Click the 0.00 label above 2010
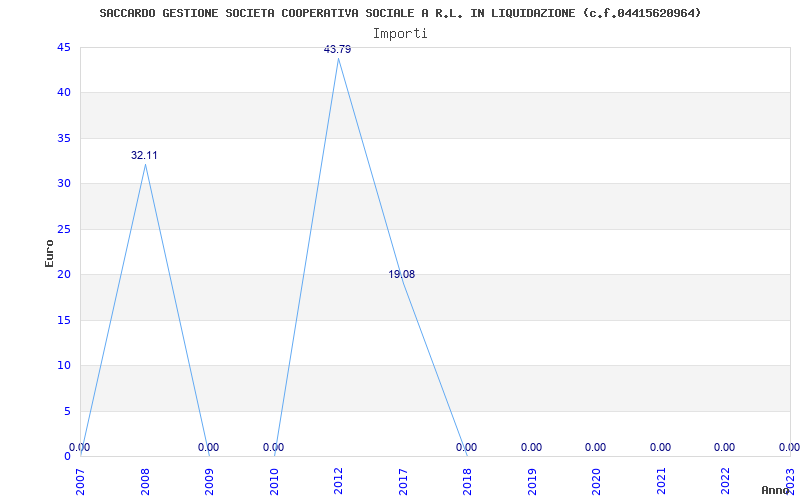The height and width of the screenshot is (500, 800). click(273, 447)
